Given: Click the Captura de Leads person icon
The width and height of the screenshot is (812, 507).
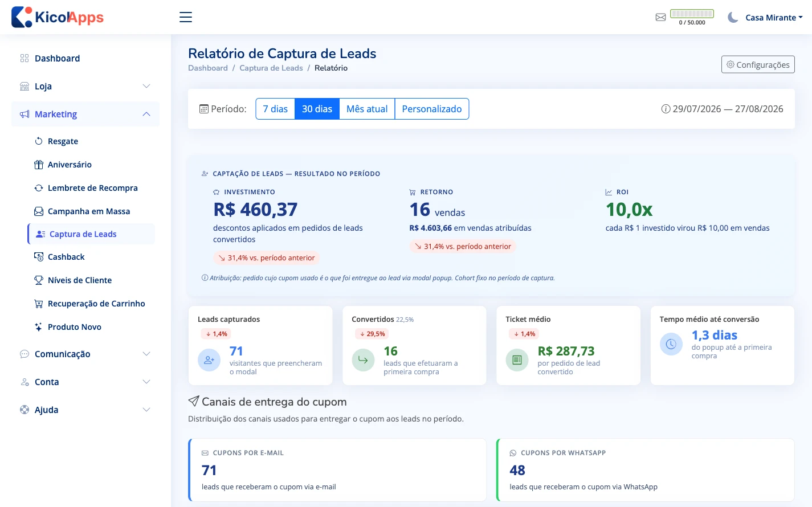Looking at the screenshot, I should [40, 234].
